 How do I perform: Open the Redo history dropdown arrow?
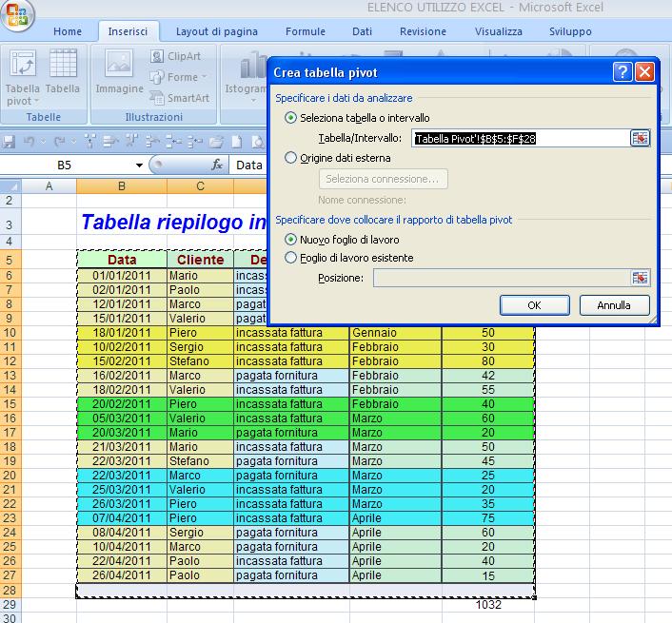(73, 141)
